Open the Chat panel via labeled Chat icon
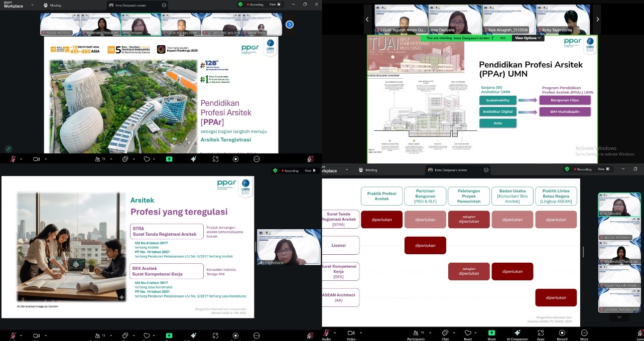644x341 pixels. pos(445,333)
